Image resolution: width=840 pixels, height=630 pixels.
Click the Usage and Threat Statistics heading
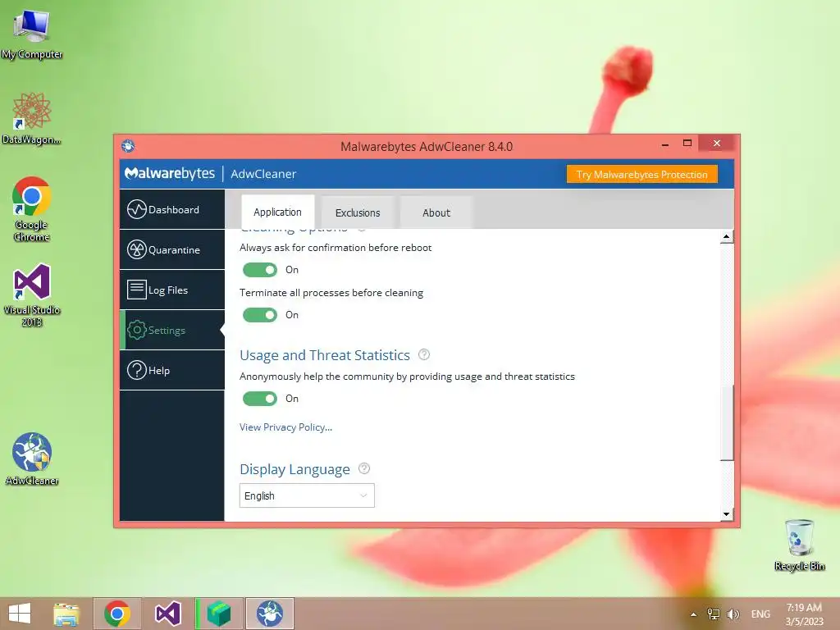tap(325, 355)
